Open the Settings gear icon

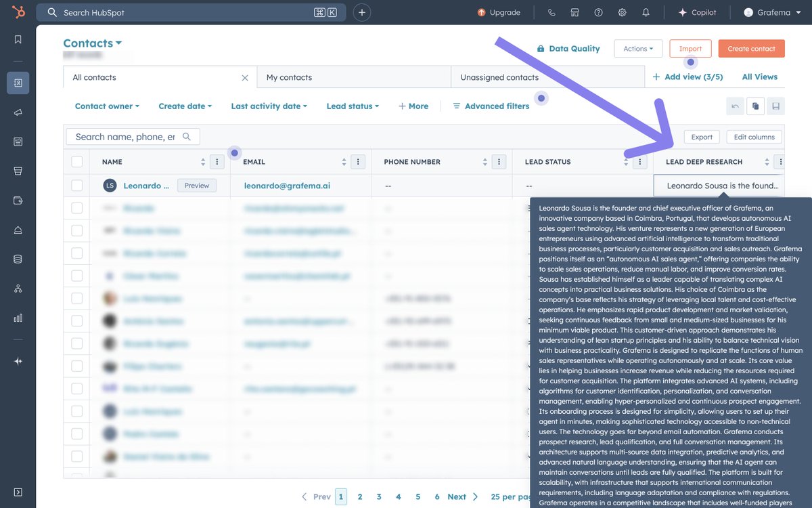622,12
